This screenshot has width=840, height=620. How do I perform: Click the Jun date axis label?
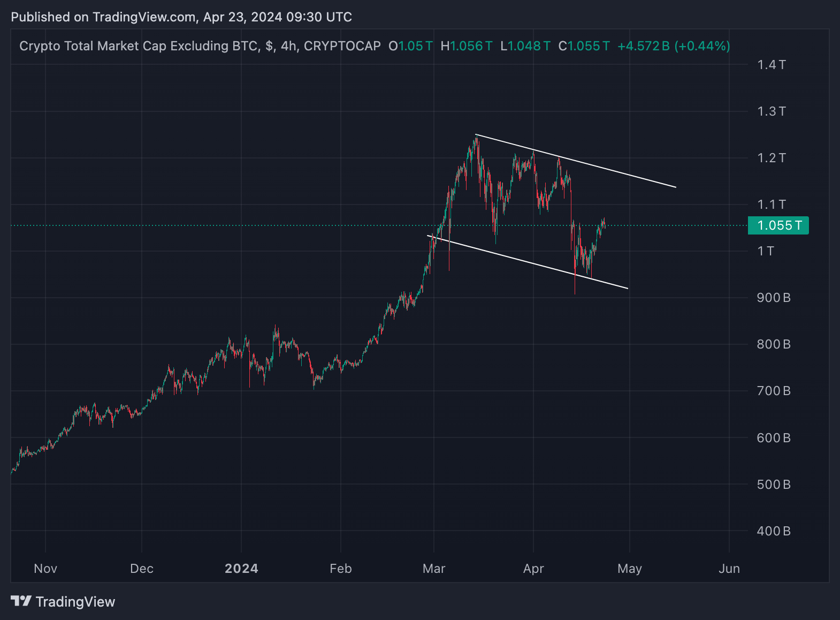coord(729,569)
